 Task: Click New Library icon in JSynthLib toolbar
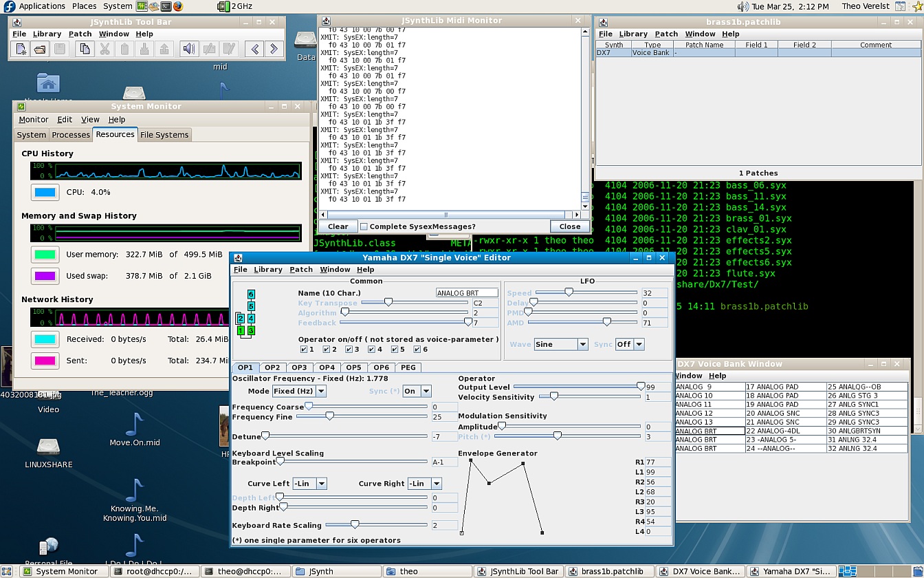tap(21, 49)
